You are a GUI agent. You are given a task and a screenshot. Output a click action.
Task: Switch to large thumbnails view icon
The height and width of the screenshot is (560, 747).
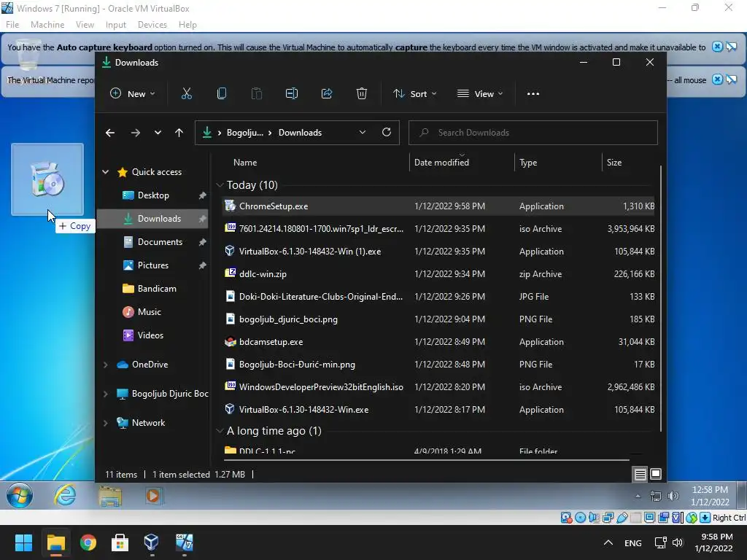pos(656,474)
